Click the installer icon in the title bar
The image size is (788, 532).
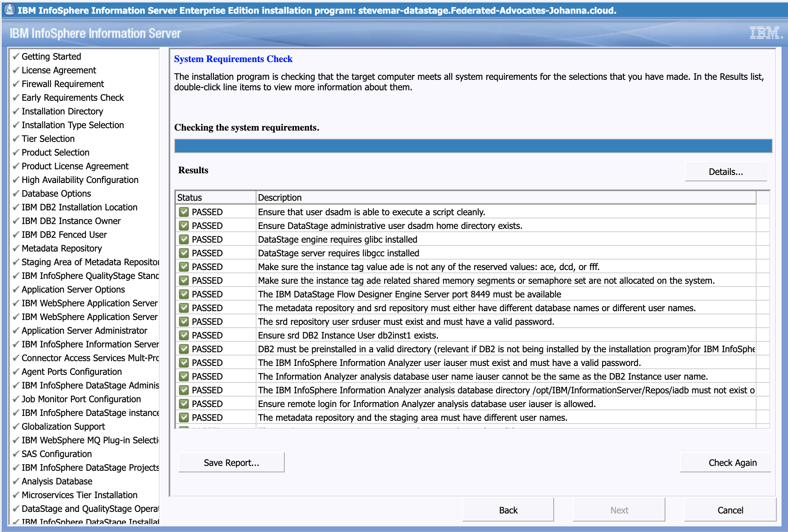pyautogui.click(x=10, y=10)
